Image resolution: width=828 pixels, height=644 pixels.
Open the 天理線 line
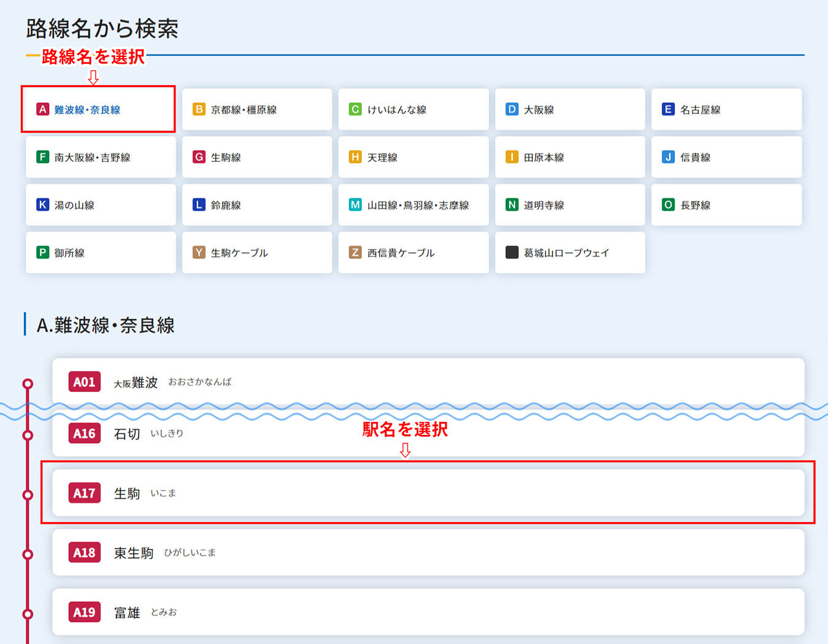point(413,157)
